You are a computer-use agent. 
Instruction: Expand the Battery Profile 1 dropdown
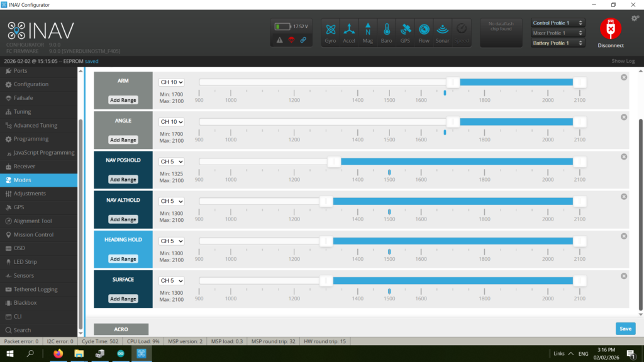[558, 43]
